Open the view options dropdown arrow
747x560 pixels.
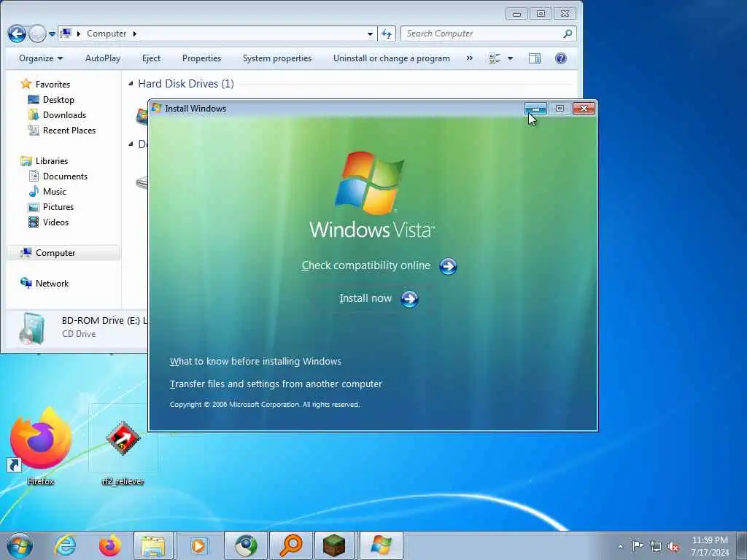click(x=510, y=58)
